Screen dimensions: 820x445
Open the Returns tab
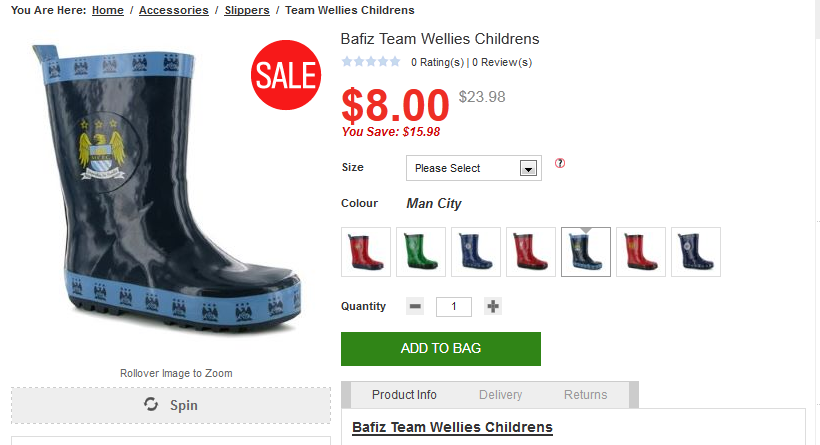coord(586,395)
